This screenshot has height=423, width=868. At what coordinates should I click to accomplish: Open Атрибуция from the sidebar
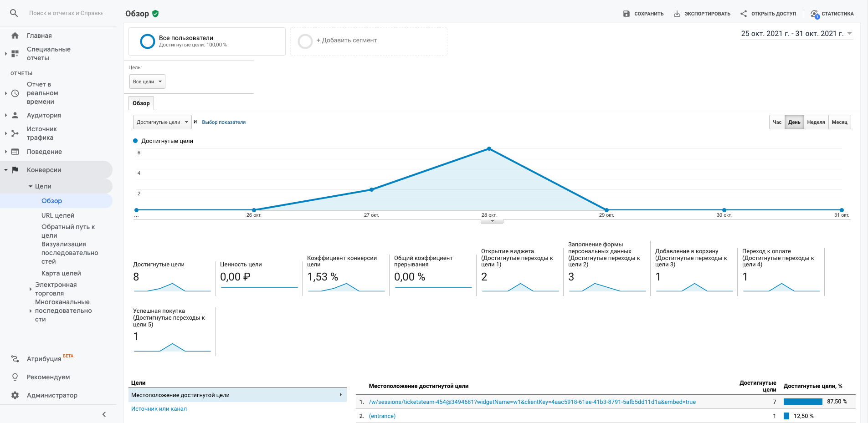click(44, 359)
